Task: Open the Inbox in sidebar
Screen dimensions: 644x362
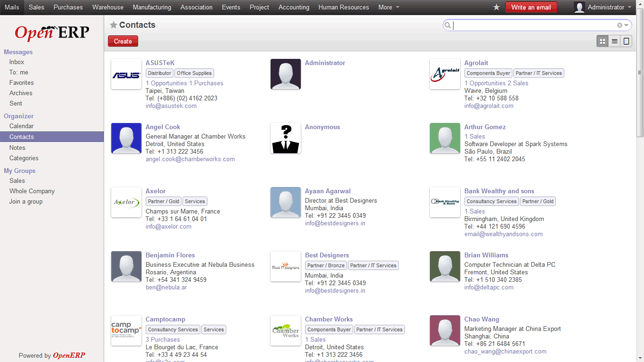Action: (x=16, y=62)
